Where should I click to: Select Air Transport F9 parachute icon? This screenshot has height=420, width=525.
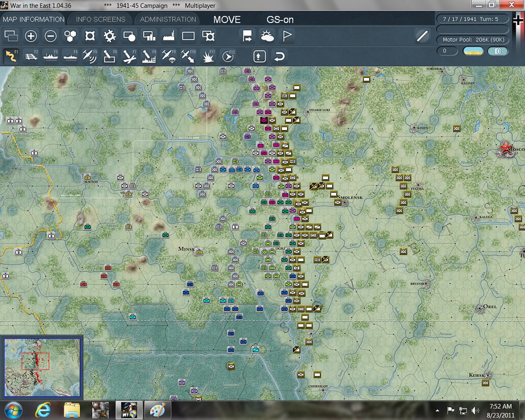pyautogui.click(x=168, y=56)
